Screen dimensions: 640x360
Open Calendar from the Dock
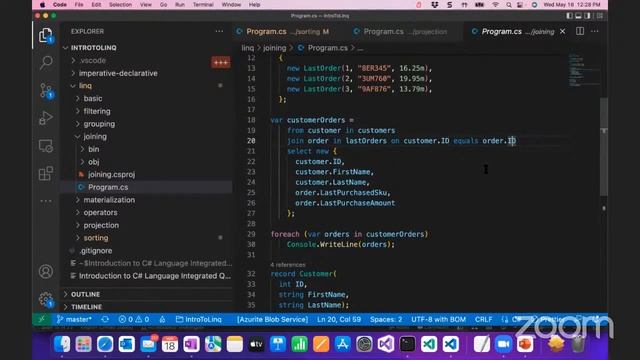pos(170,344)
